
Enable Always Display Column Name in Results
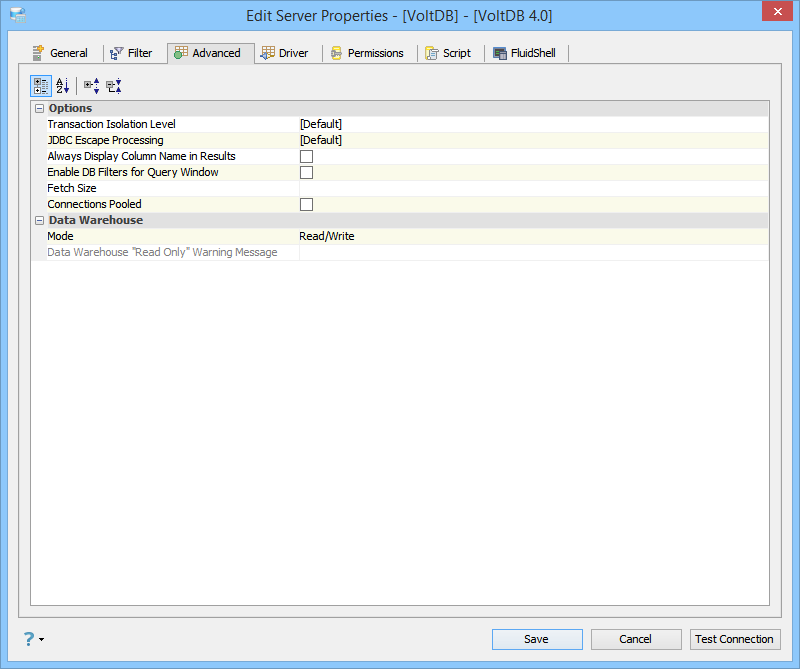(x=306, y=156)
